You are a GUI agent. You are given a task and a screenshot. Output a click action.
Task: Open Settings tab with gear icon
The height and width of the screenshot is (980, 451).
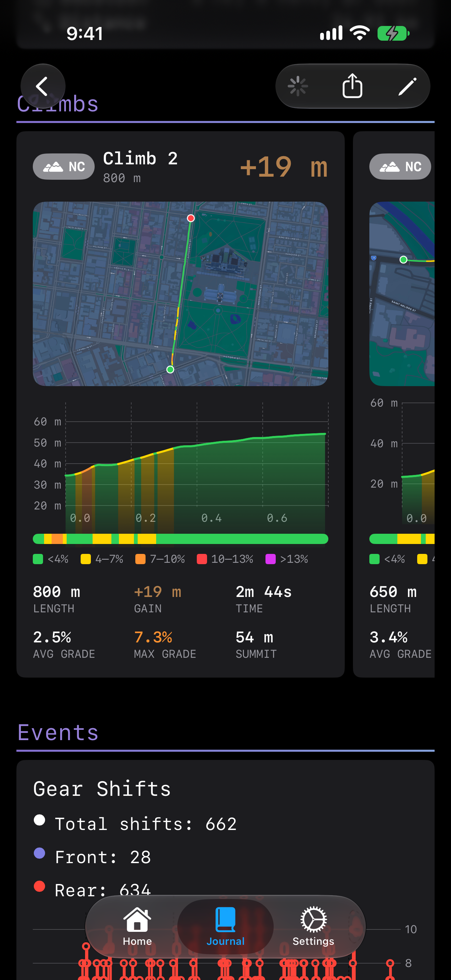click(x=313, y=926)
